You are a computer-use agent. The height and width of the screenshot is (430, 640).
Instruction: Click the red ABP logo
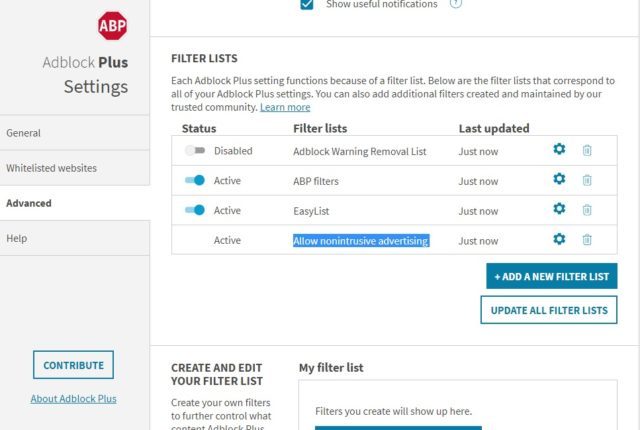(x=112, y=26)
